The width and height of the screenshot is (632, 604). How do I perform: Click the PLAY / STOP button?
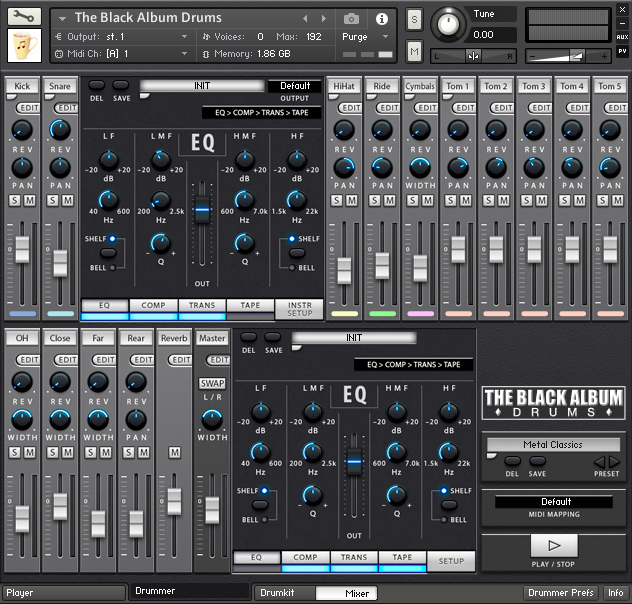554,546
